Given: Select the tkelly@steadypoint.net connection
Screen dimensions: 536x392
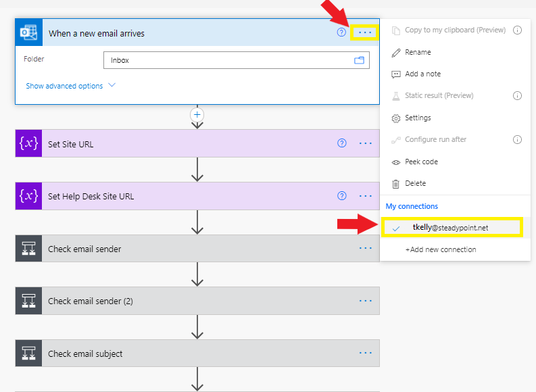Looking at the screenshot, I should (x=452, y=228).
